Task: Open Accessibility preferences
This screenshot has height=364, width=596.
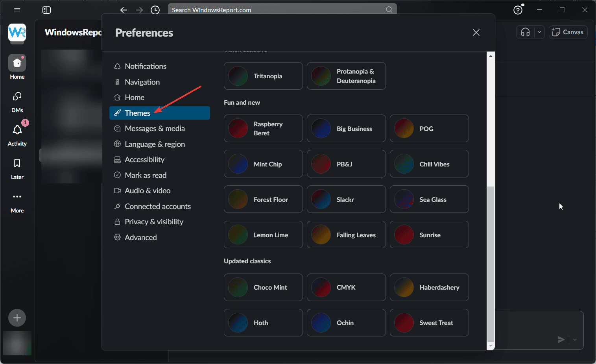Action: [160, 159]
